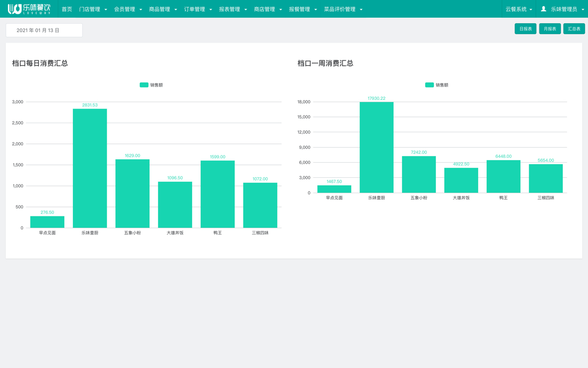Select the 大雄丼饭 axis label in the daily chart

point(175,233)
